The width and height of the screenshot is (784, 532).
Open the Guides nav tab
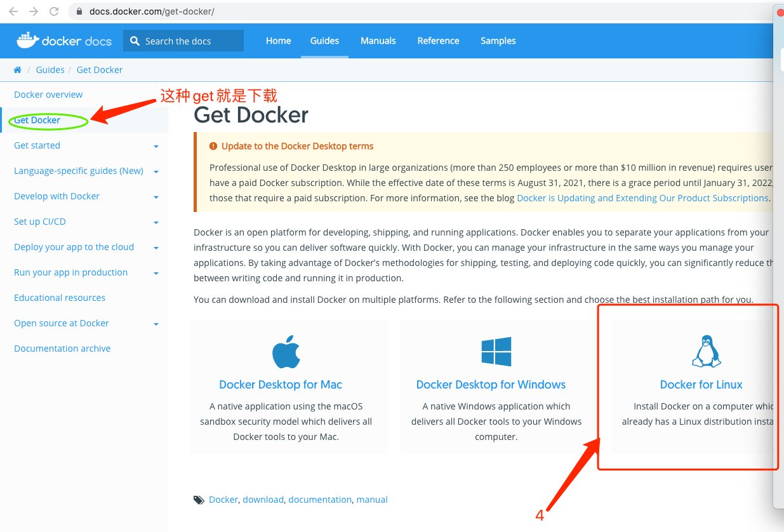tap(324, 41)
